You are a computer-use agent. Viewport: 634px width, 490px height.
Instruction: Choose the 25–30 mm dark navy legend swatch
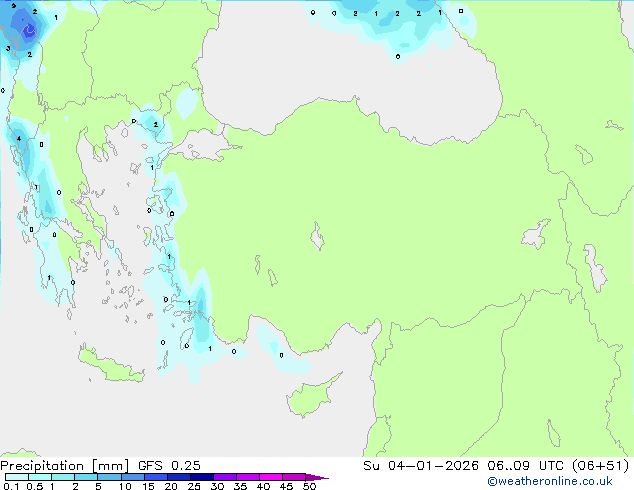[x=204, y=477]
